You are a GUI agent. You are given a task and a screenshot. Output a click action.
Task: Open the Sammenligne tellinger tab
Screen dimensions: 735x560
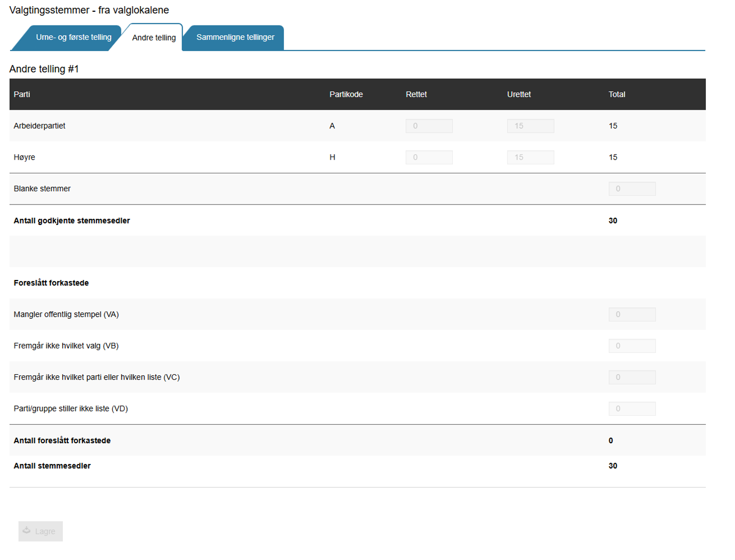pos(235,37)
